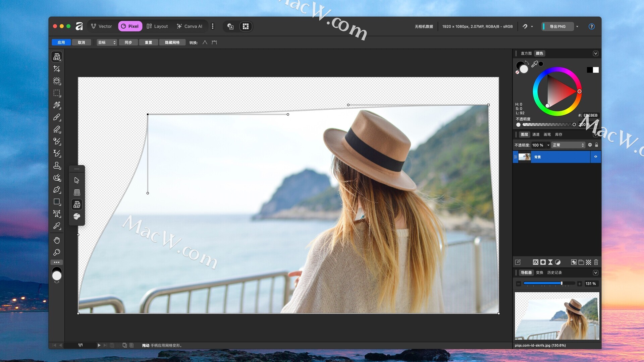Viewport: 644px width, 362px height.
Task: Open the 目标 dropdown
Action: (107, 43)
